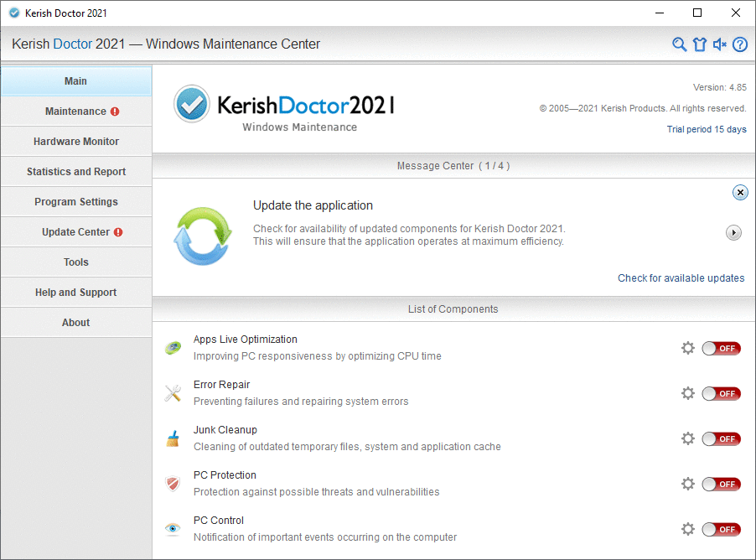This screenshot has height=560, width=756.
Task: Click the Update the application heading
Action: tap(313, 205)
